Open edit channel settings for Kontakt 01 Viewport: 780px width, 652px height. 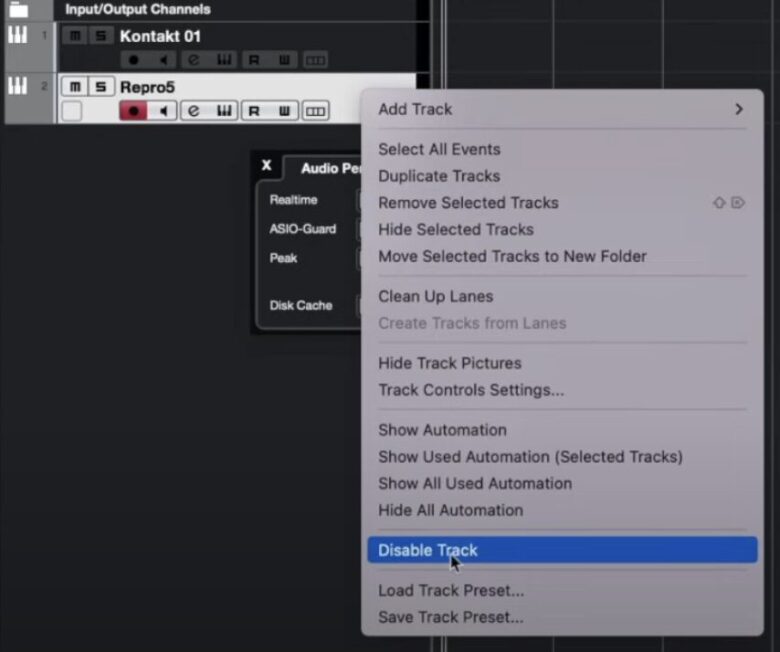pyautogui.click(x=194, y=60)
